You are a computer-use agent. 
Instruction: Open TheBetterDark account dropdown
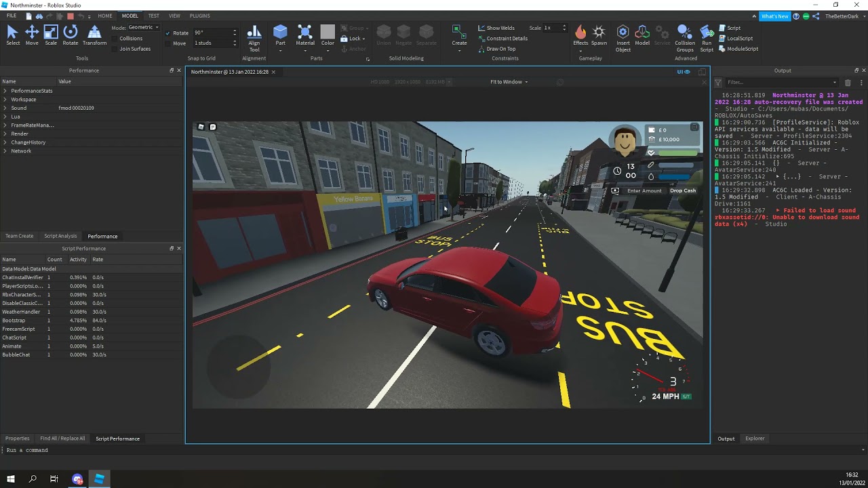(x=846, y=16)
